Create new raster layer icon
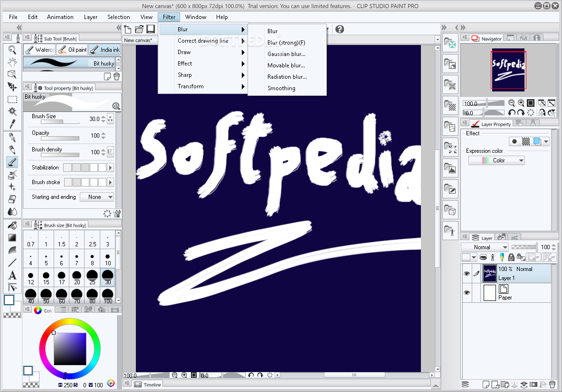This screenshot has width=562, height=392. click(x=486, y=384)
